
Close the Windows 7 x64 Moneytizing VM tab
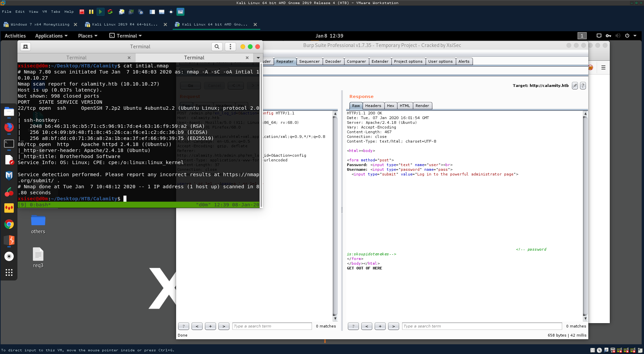pos(75,24)
